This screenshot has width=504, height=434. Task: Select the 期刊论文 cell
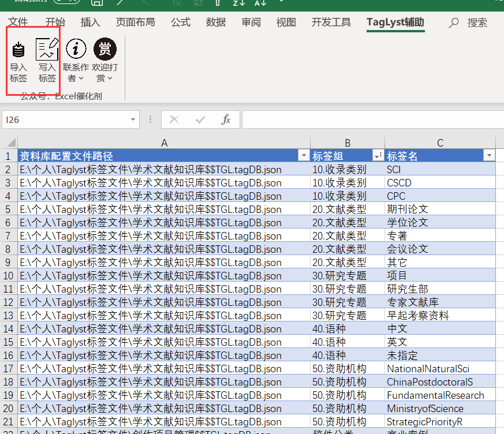click(x=440, y=209)
